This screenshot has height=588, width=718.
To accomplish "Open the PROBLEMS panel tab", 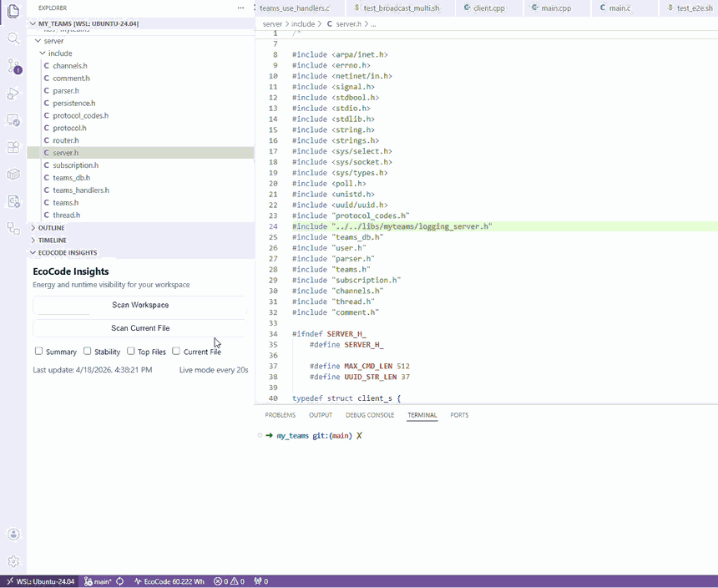I will coord(281,415).
